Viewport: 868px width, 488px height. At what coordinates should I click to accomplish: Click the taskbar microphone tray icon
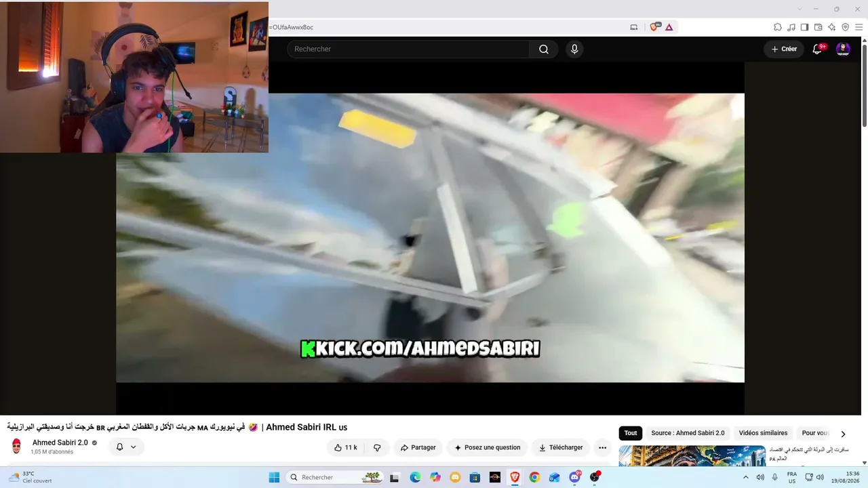tap(775, 477)
